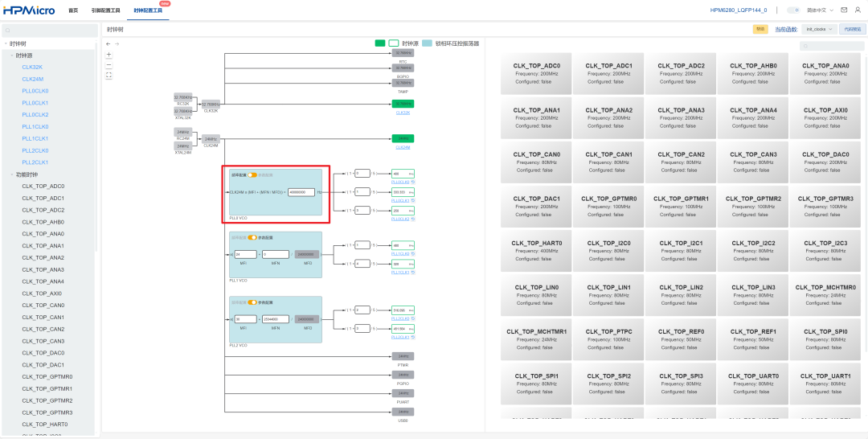The image size is (868, 439).
Task: Open the init_clocks function dropdown
Action: 819,29
